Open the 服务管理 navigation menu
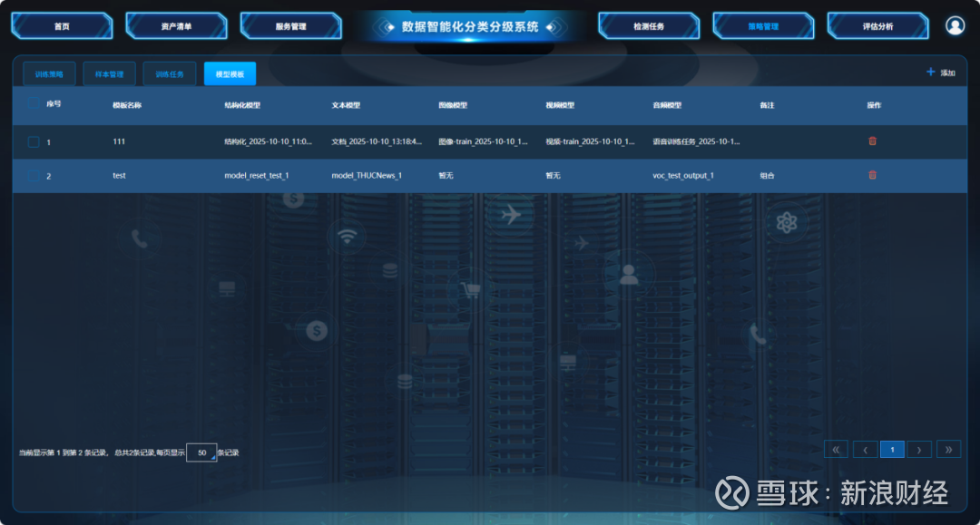This screenshot has width=980, height=525. coord(291,26)
